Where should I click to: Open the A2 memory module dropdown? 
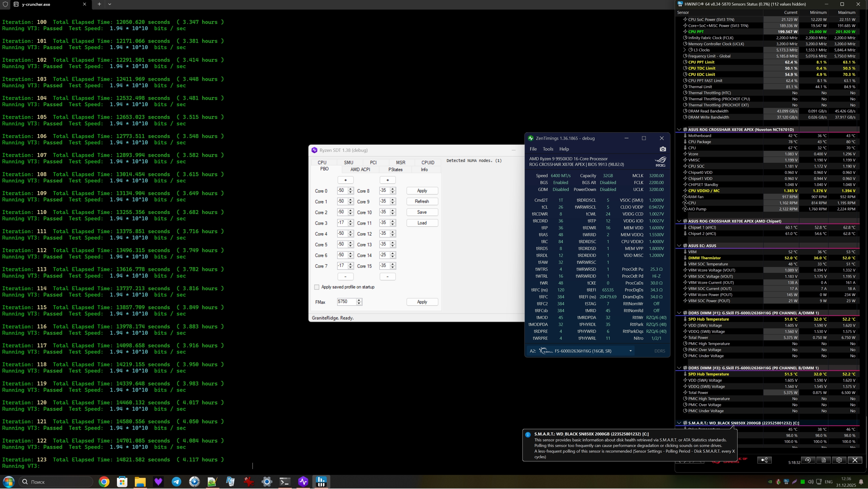coord(630,351)
